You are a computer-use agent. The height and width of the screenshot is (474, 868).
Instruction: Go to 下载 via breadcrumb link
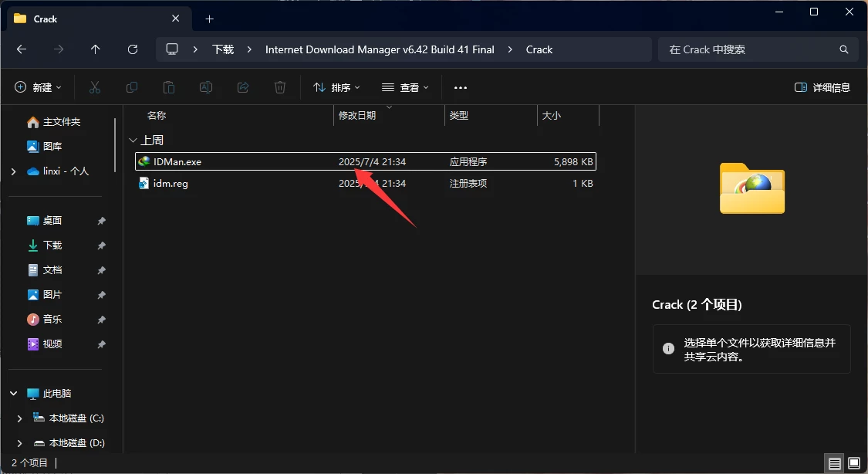[x=222, y=49]
